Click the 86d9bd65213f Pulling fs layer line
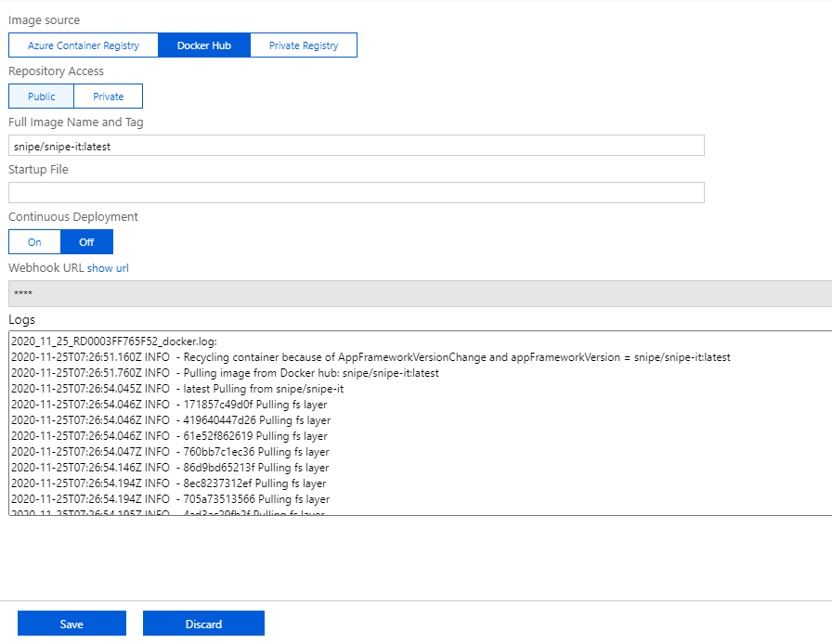 (170, 468)
